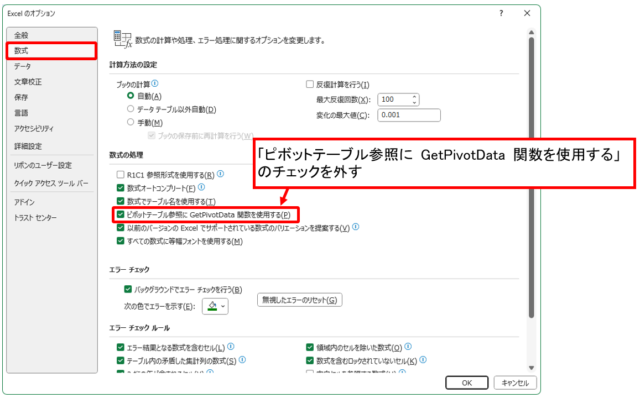This screenshot has height=398, width=640.
Task: Click the 最大反復回数 input field
Action: pyautogui.click(x=394, y=99)
